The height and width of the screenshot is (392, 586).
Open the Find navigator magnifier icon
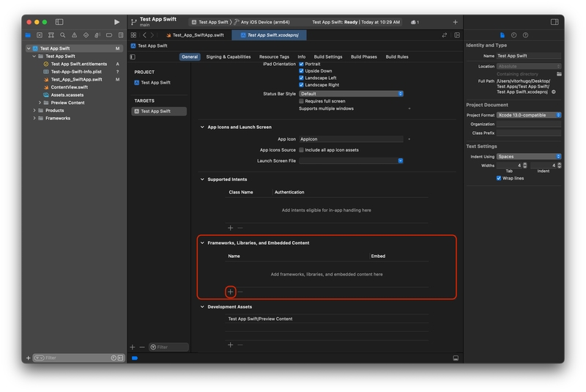pyautogui.click(x=63, y=35)
